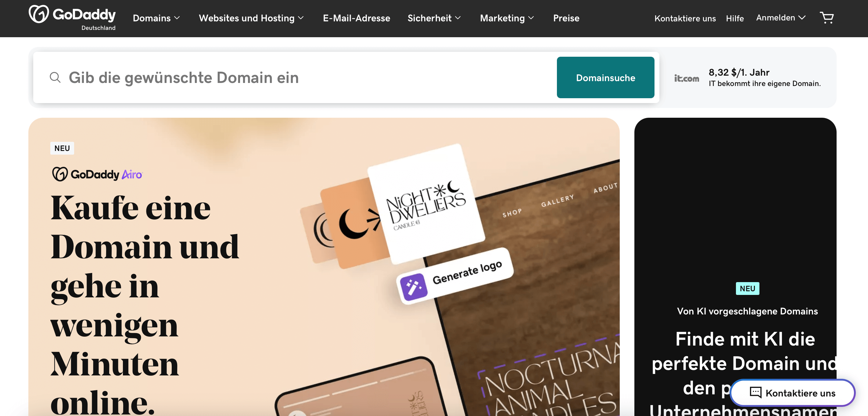
Task: Click the magnifier icon in search box
Action: [x=55, y=77]
